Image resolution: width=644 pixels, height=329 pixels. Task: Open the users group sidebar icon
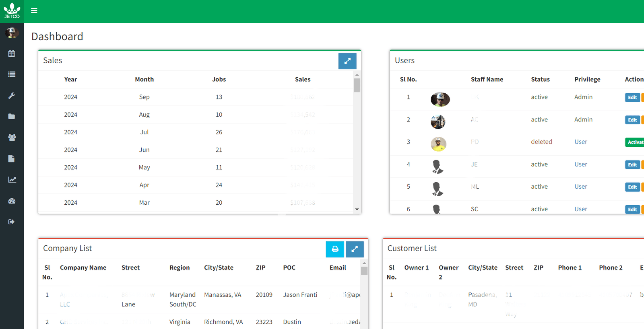click(x=12, y=138)
